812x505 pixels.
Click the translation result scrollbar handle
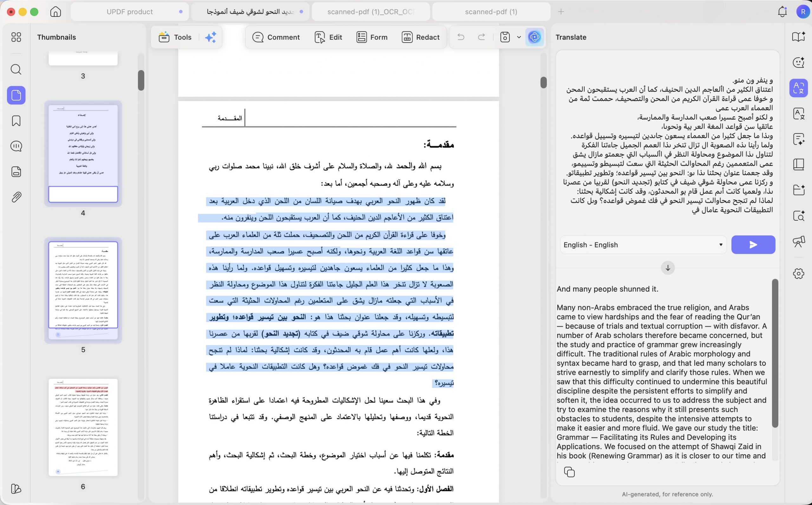click(775, 353)
